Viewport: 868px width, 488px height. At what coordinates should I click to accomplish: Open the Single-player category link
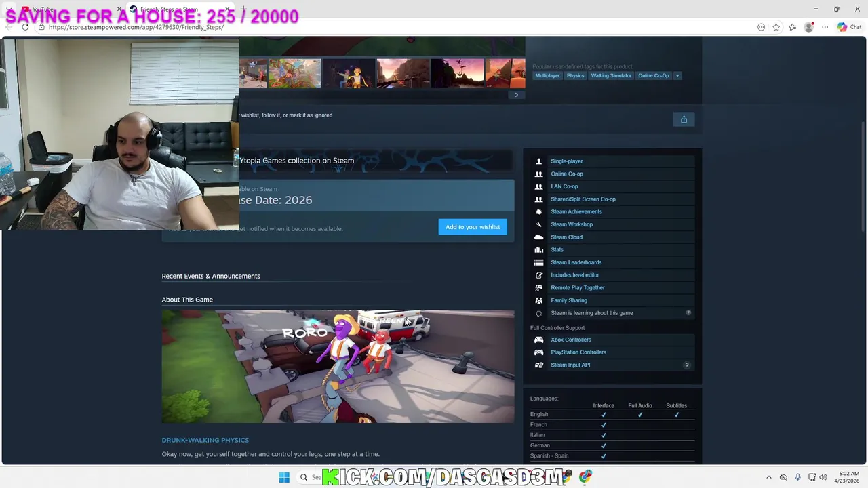[567, 161]
